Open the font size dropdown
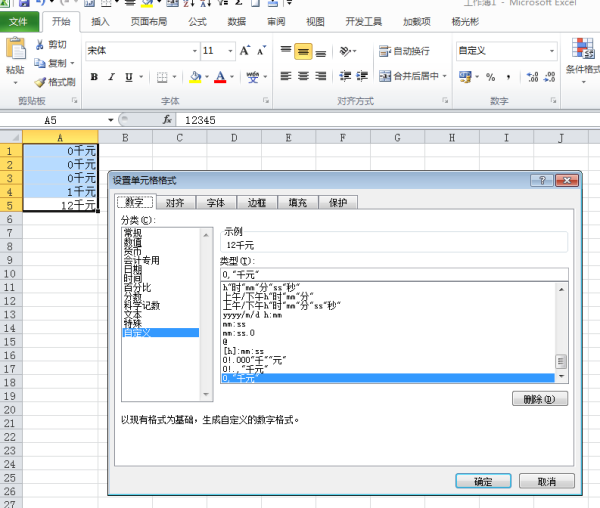 pos(230,51)
